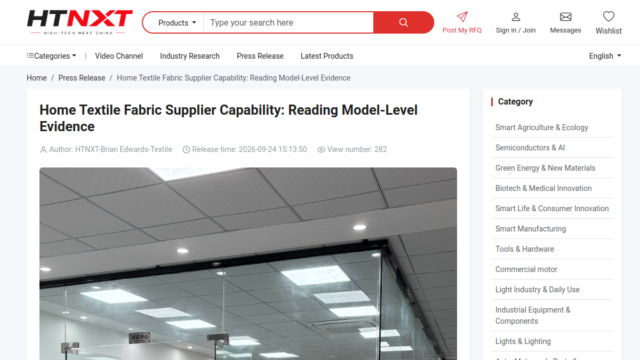
Task: Open the Messages envelope icon
Action: pyautogui.click(x=565, y=17)
